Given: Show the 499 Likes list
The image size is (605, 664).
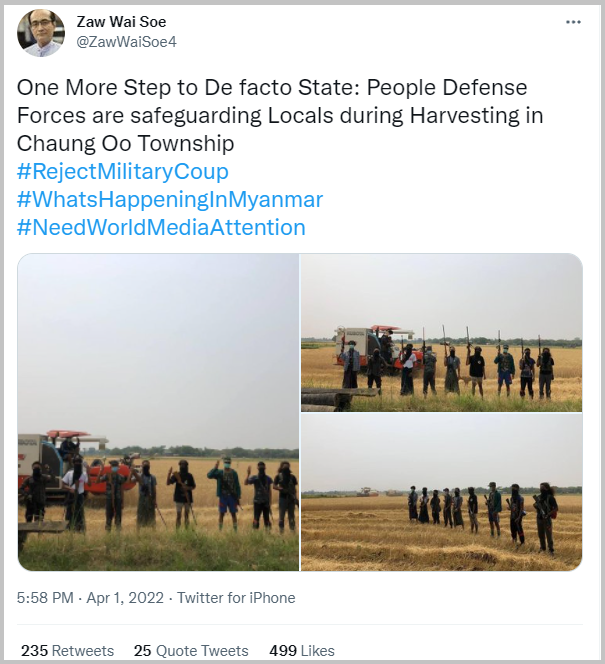Looking at the screenshot, I should point(302,650).
